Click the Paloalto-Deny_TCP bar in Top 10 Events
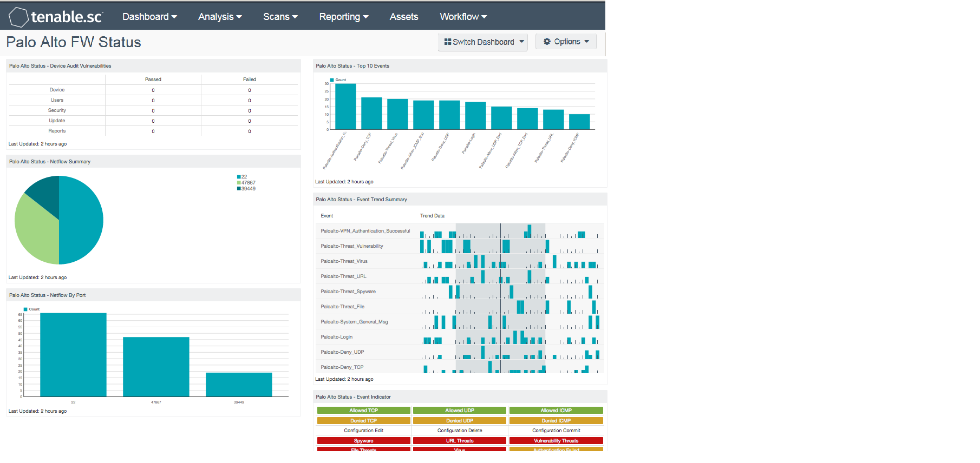980x463 pixels. click(x=371, y=114)
